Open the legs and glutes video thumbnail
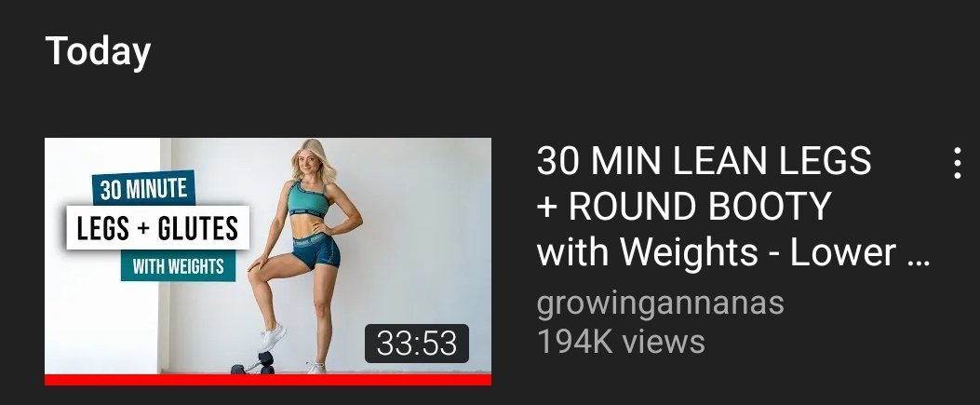980x405 pixels. pyautogui.click(x=268, y=262)
